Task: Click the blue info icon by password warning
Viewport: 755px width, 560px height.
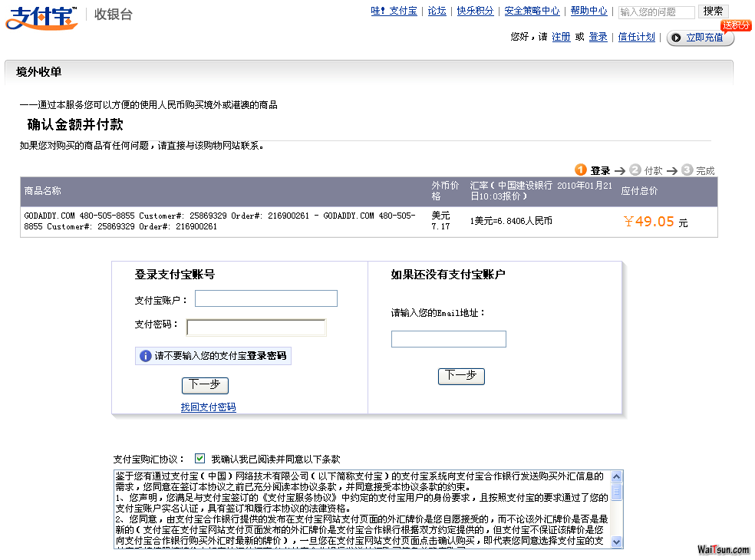Action: 145,357
